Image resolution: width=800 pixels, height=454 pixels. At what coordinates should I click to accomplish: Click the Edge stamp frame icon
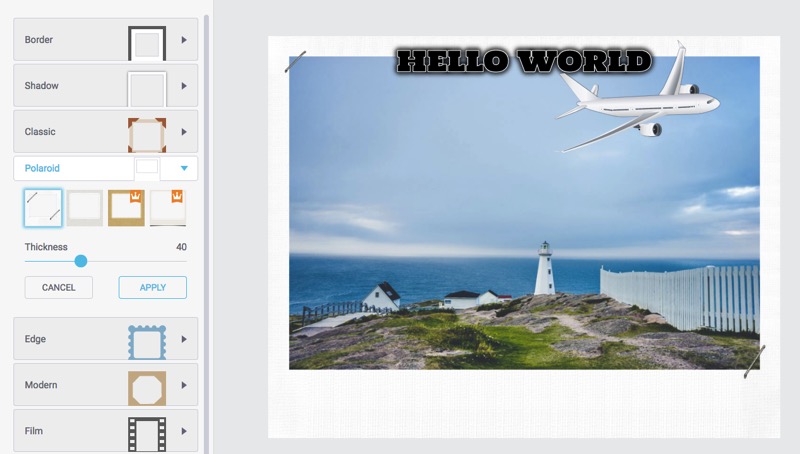click(147, 342)
